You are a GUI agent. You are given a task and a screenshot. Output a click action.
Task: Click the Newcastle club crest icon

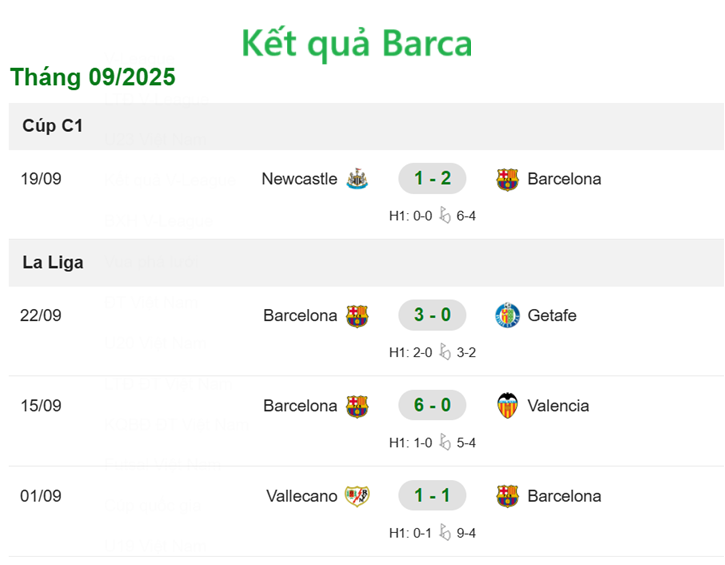pos(357,179)
